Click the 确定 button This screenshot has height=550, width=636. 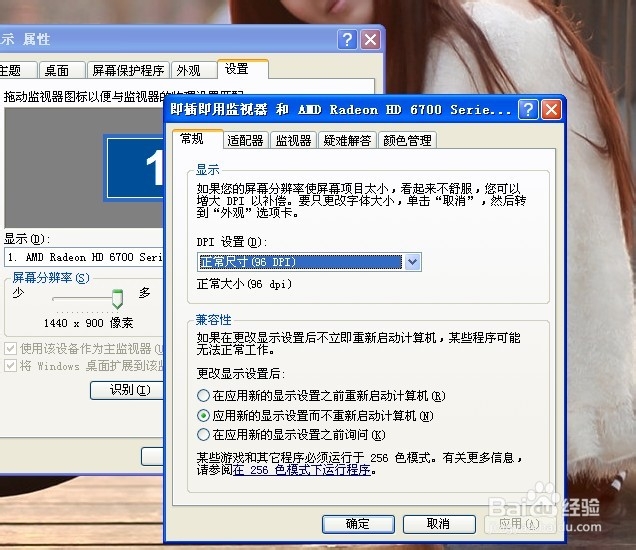coord(358,524)
